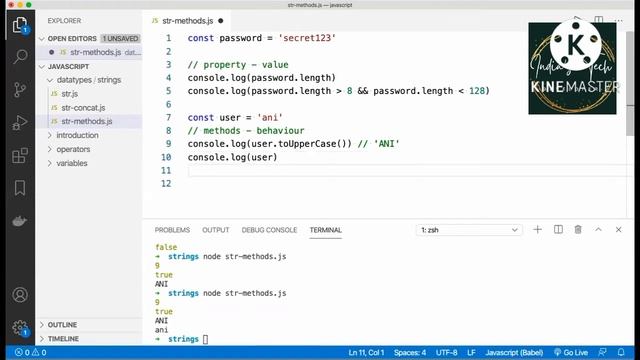The image size is (640, 360).
Task: Change end of line sequence LF
Action: point(471,353)
